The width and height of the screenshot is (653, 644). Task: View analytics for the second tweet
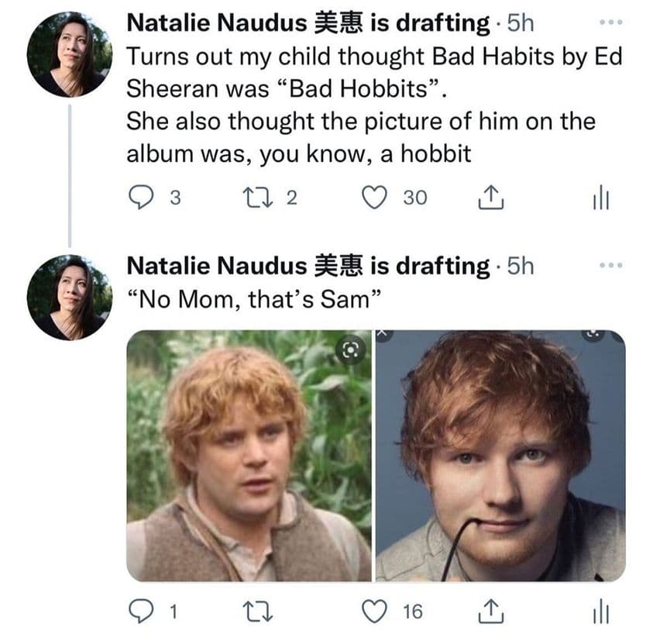tap(601, 612)
